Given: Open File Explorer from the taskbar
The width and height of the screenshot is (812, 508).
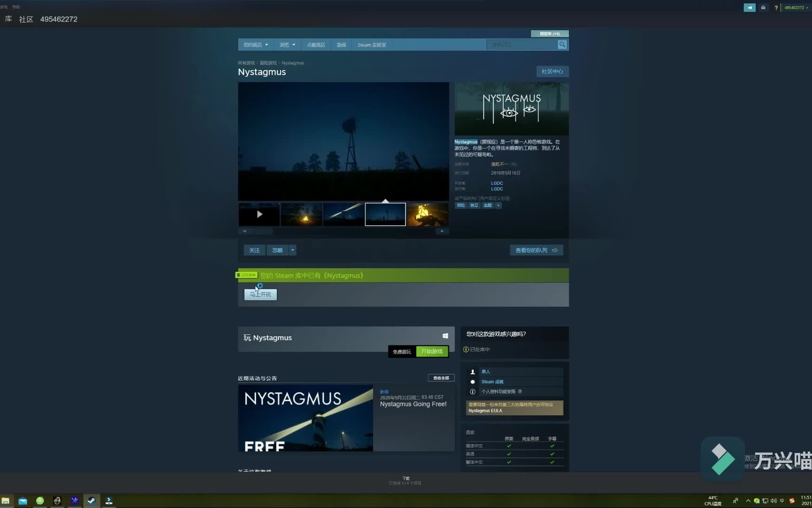Looking at the screenshot, I should click(6, 501).
